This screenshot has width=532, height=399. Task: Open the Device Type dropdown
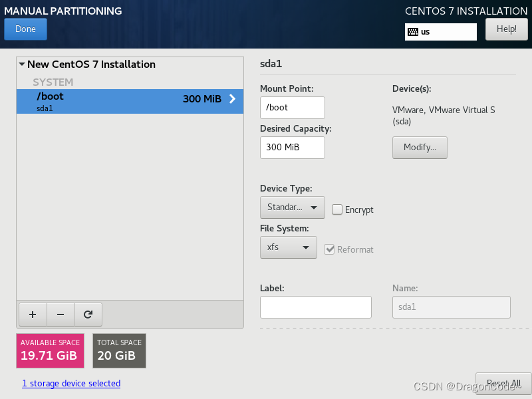[292, 207]
